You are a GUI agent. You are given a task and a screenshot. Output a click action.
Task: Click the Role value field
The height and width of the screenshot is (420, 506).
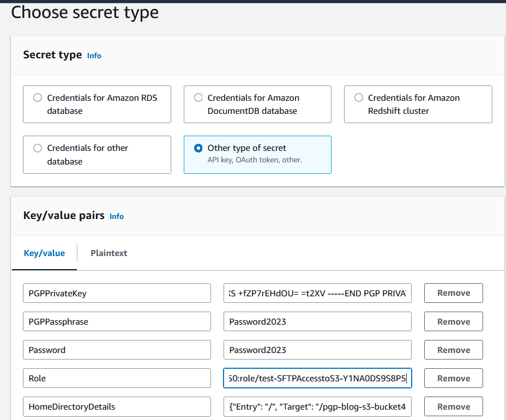click(x=317, y=378)
